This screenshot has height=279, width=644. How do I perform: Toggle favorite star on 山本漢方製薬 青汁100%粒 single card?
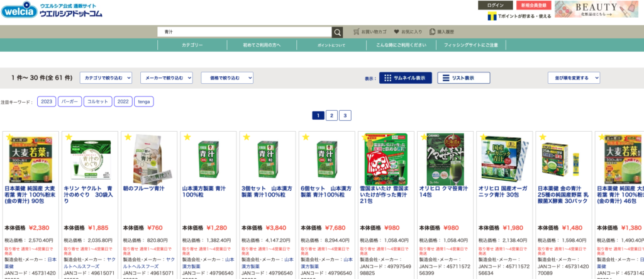click(x=187, y=137)
